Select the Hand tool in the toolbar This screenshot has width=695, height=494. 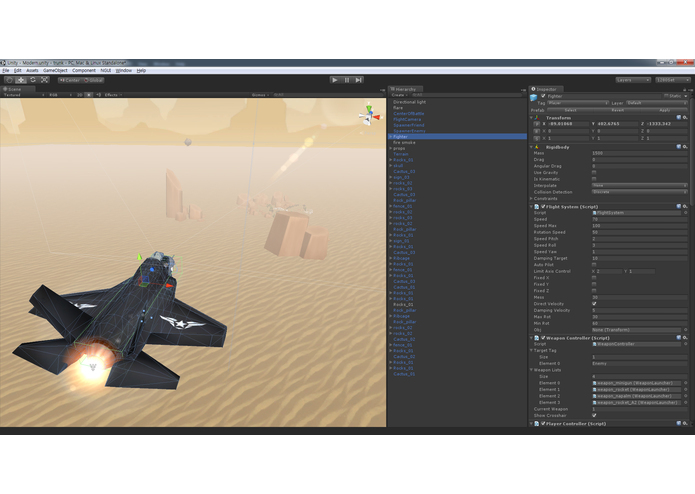(x=9, y=80)
